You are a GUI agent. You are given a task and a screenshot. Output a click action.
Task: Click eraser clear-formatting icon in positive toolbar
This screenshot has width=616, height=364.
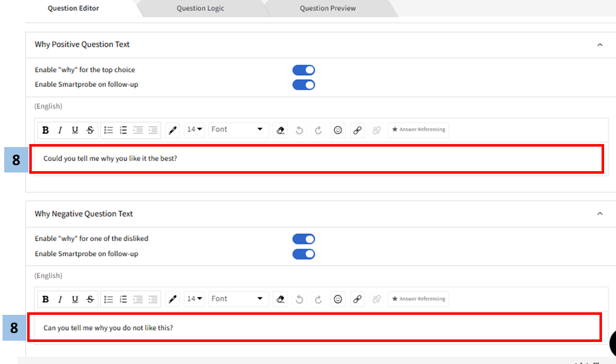[280, 130]
